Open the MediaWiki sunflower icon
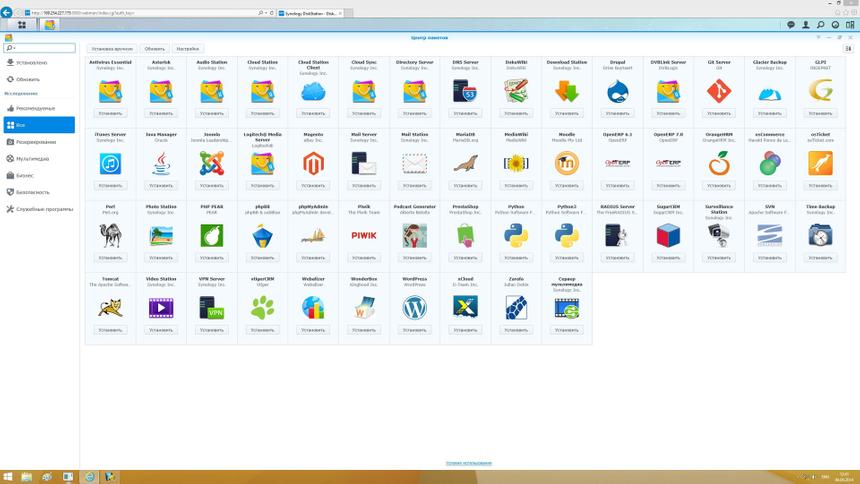Image resolution: width=860 pixels, height=484 pixels. point(516,164)
